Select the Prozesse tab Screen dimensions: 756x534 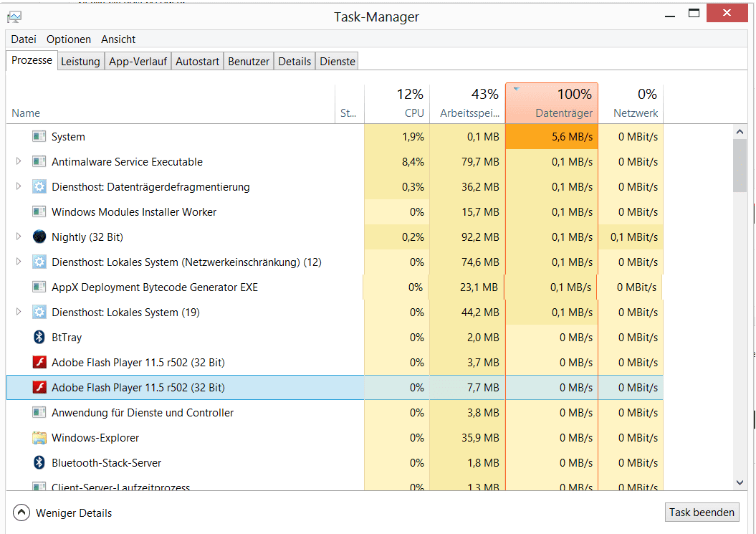coord(32,60)
